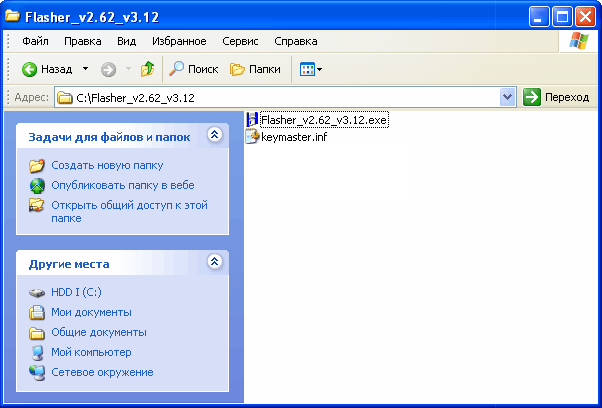
Task: Open Flasher_v2.62_v3.12.exe file
Action: pyautogui.click(x=322, y=120)
